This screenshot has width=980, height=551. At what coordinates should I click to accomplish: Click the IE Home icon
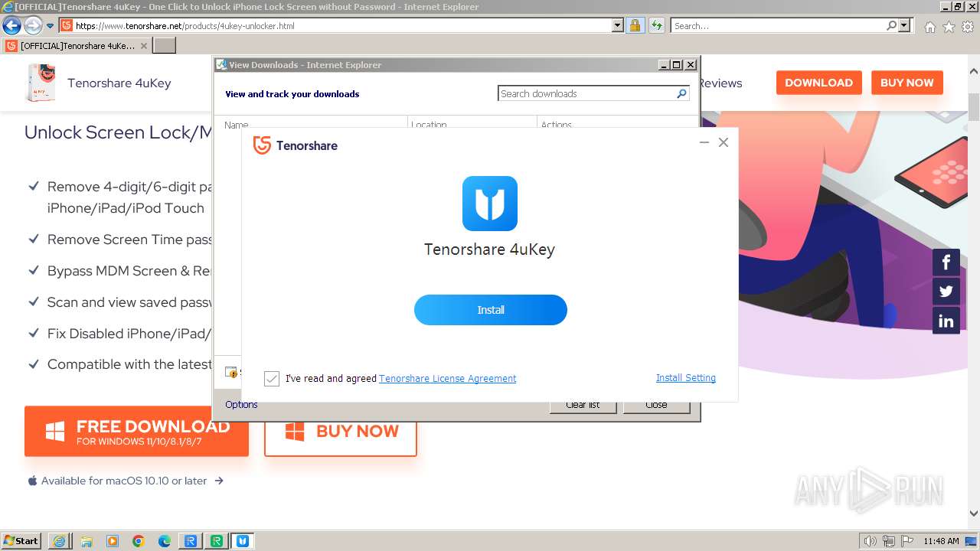tap(929, 27)
